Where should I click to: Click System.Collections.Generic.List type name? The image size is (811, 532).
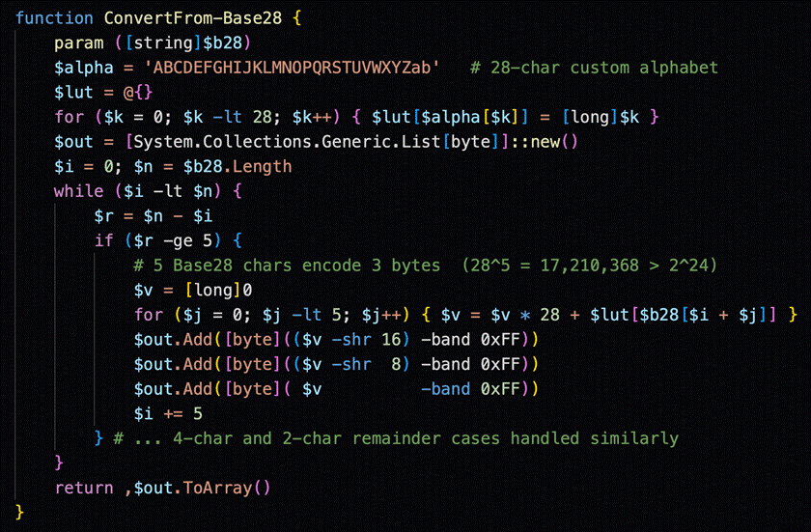[287, 142]
